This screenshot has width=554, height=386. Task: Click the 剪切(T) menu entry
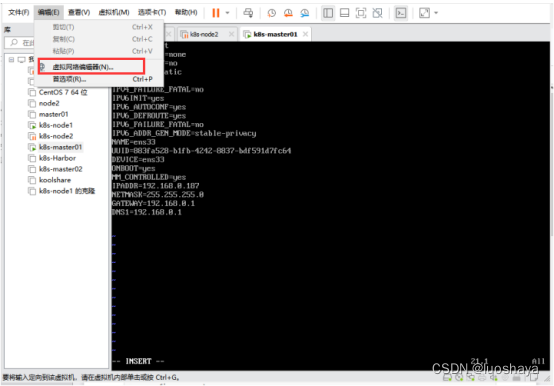pos(99,27)
